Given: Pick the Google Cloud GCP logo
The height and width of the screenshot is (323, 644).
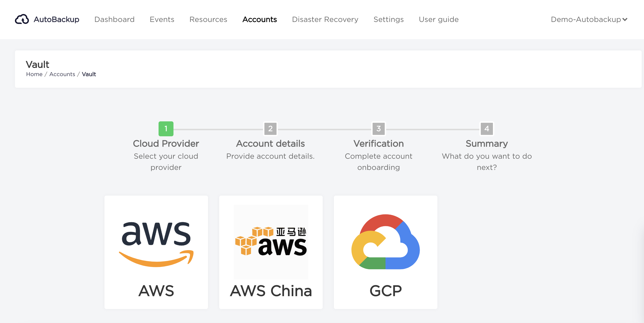Looking at the screenshot, I should [x=385, y=242].
